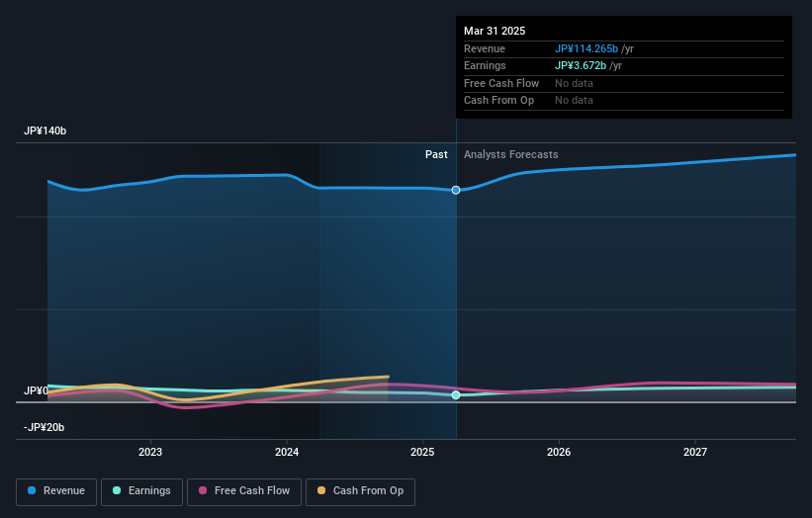Click the 2026 x-axis label
812x518 pixels.
tap(559, 452)
